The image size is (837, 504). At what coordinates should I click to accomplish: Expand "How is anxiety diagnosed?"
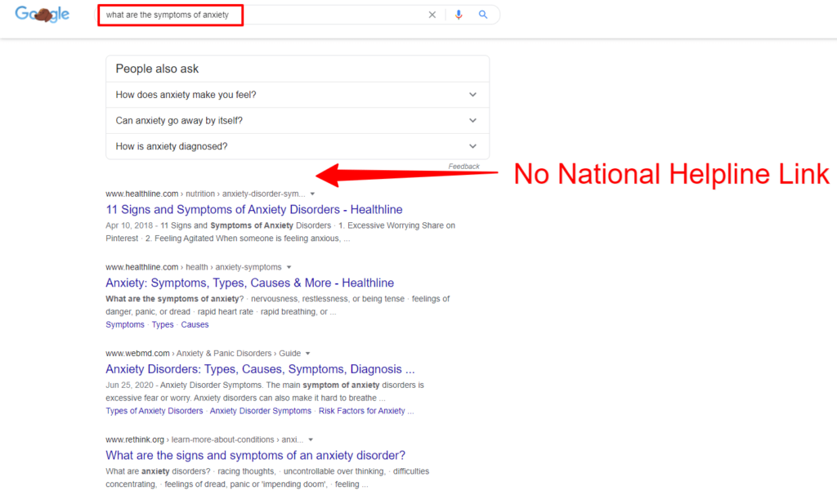(472, 145)
